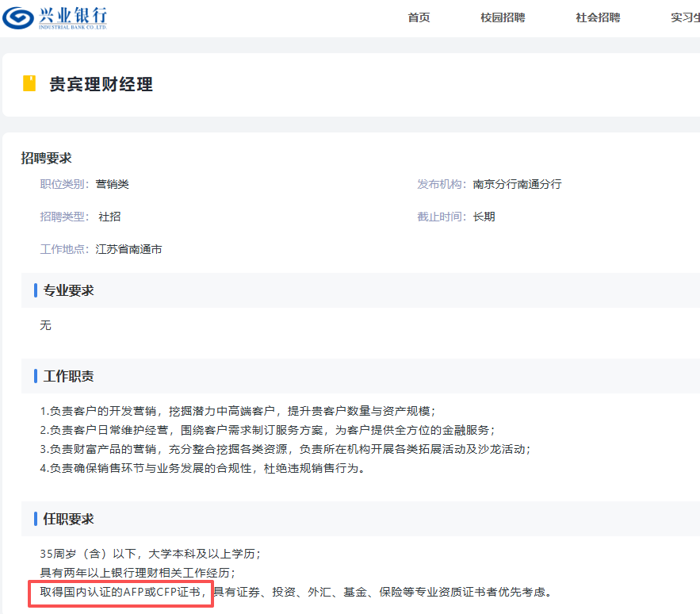Go to the 校园招聘 page
The height and width of the screenshot is (614, 700).
coord(502,17)
